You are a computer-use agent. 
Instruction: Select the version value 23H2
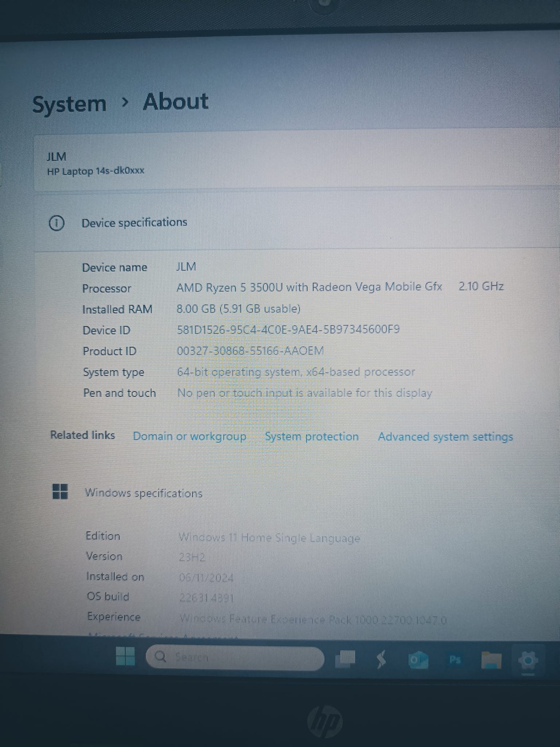pos(192,557)
